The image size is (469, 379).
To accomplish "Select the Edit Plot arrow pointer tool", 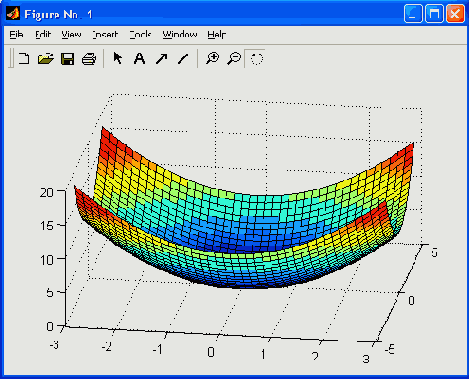I will click(x=117, y=58).
